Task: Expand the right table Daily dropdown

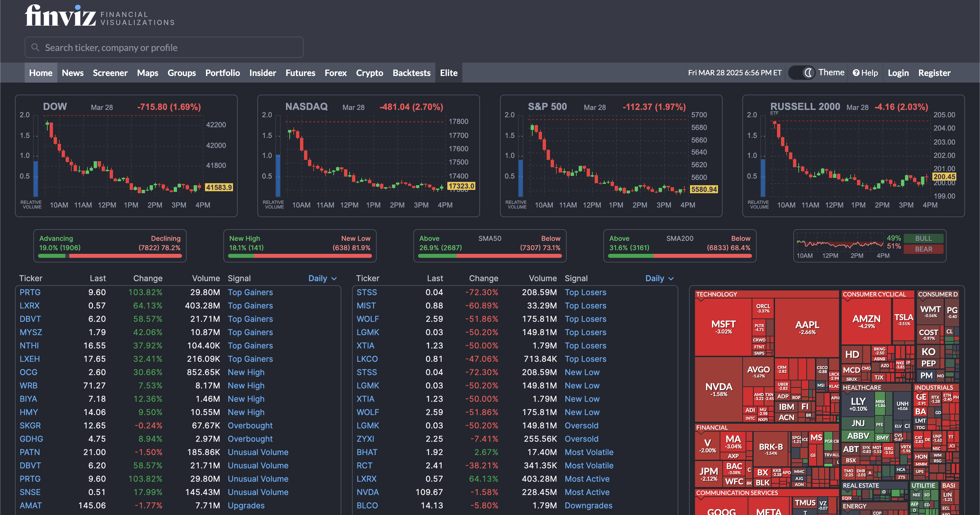Action: pyautogui.click(x=659, y=278)
